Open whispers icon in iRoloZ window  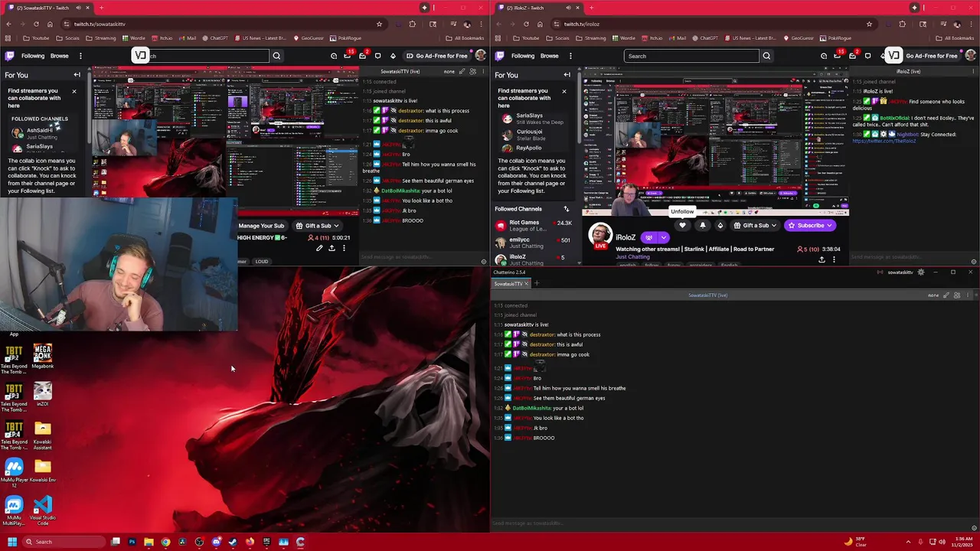point(867,56)
